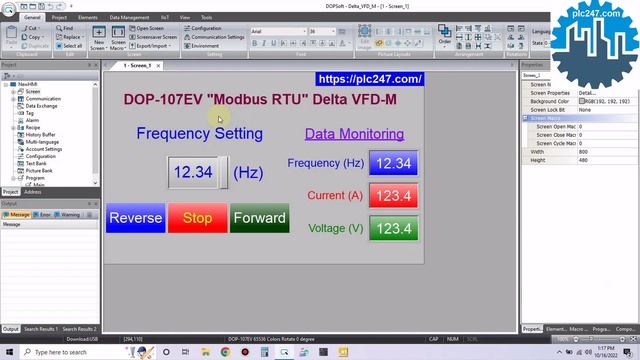
Task: Select History Buffer in project tree
Action: pos(40,135)
